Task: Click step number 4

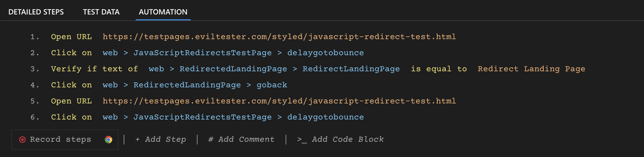Action: click(34, 85)
